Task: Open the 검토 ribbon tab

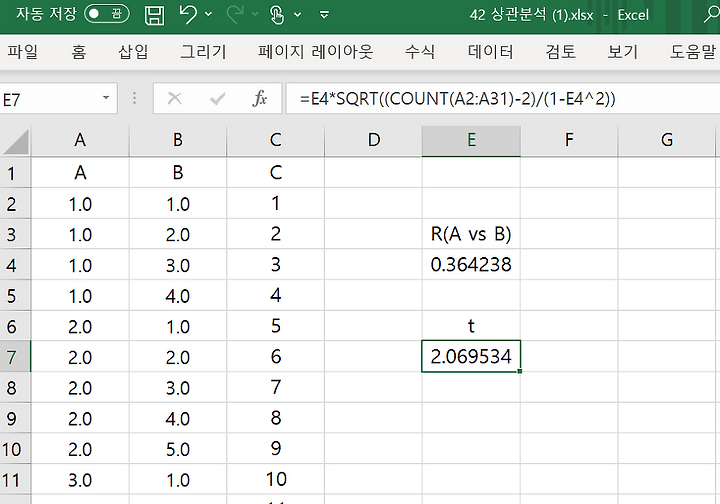Action: click(561, 51)
